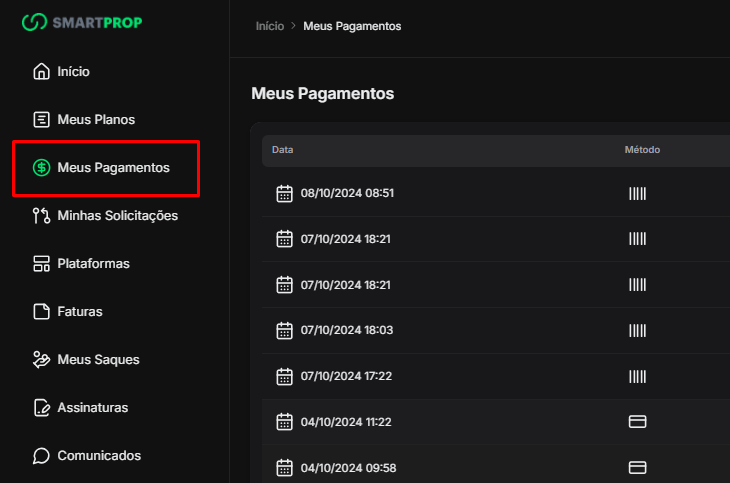Click calendar icon for 08/10/2024 08:51 payment

point(284,193)
